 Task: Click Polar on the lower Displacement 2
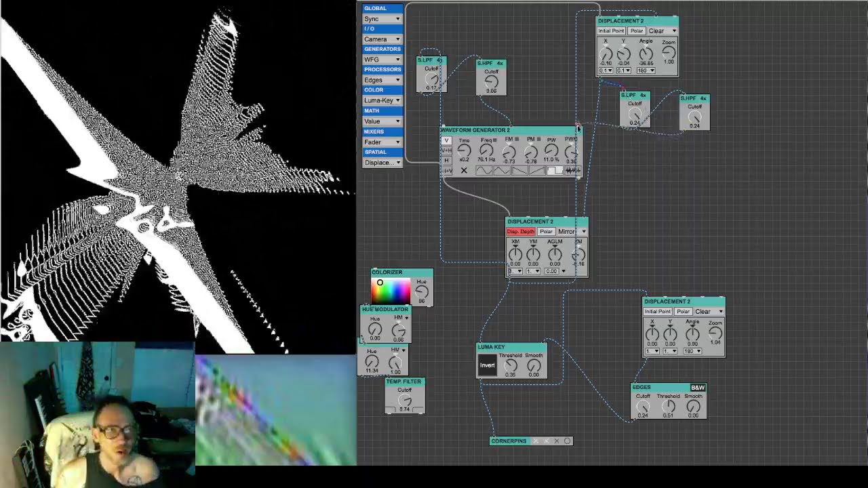[683, 312]
